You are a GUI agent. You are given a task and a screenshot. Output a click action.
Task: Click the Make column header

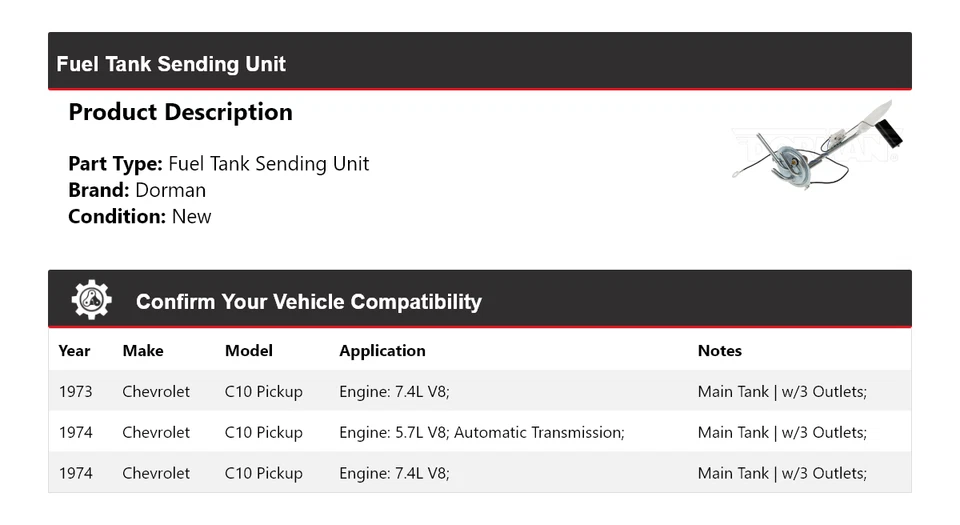(143, 351)
